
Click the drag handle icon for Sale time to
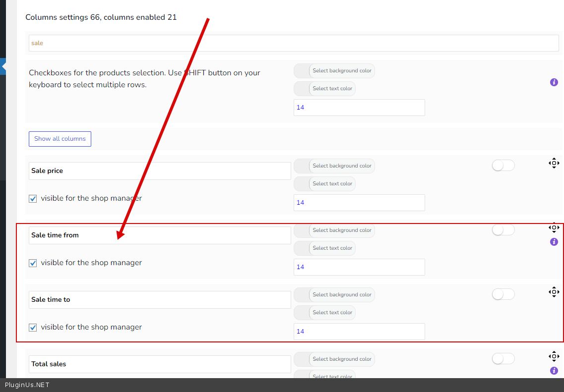[x=554, y=292]
